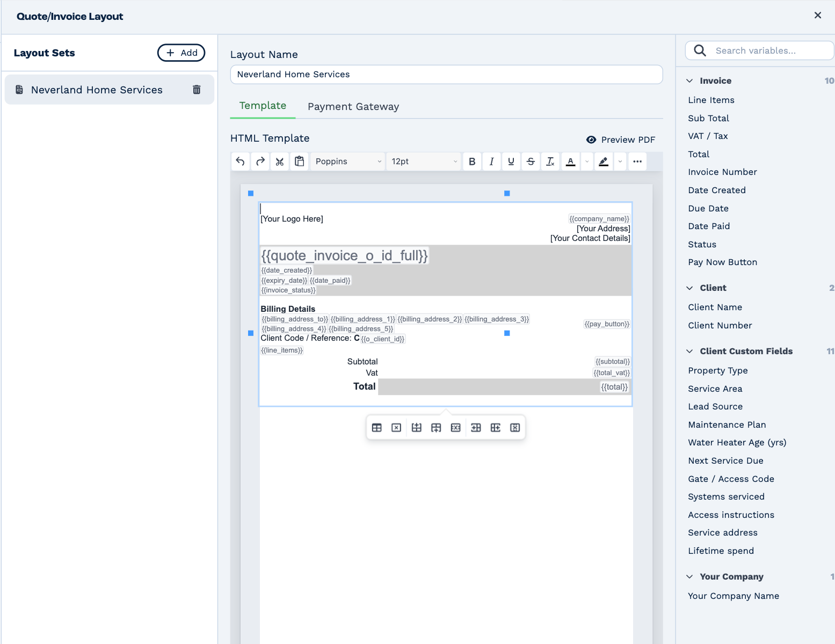Insert the Pay Now Button variable
The width and height of the screenshot is (835, 644).
[723, 262]
